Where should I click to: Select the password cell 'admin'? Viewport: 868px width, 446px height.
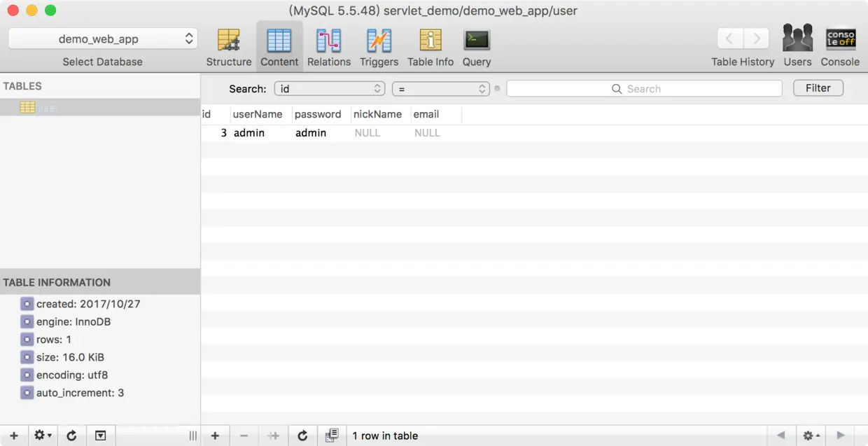point(321,133)
